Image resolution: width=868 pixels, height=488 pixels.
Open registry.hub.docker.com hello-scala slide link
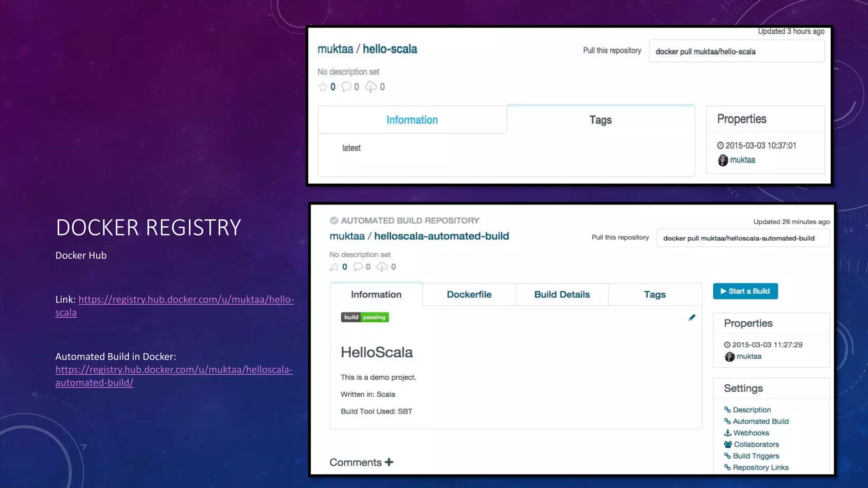tap(175, 306)
